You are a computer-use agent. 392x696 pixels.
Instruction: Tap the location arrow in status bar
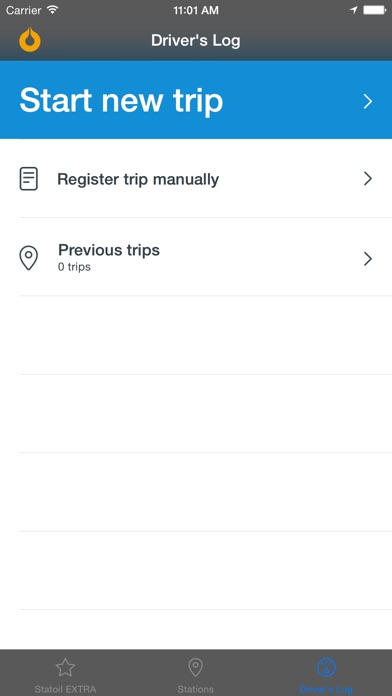point(354,10)
